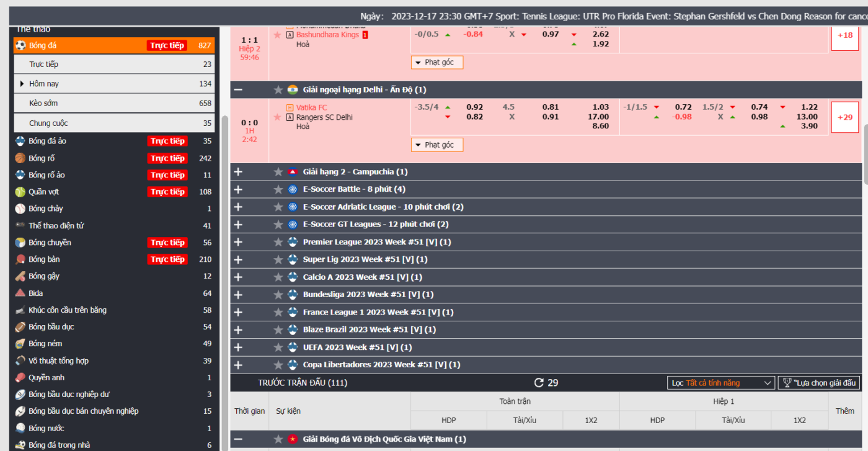Click odds 17.00 for Rangers SC Delhi
The width and height of the screenshot is (868, 451).
point(598,117)
